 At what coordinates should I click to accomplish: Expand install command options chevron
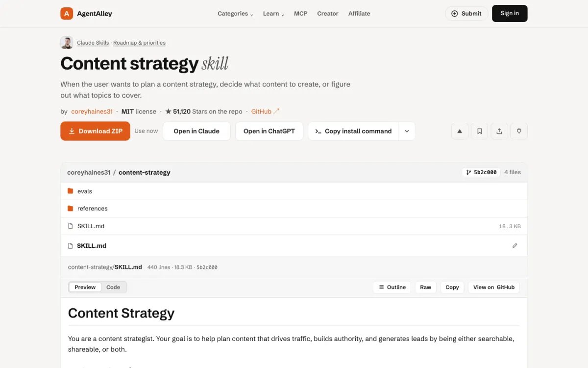pos(407,131)
